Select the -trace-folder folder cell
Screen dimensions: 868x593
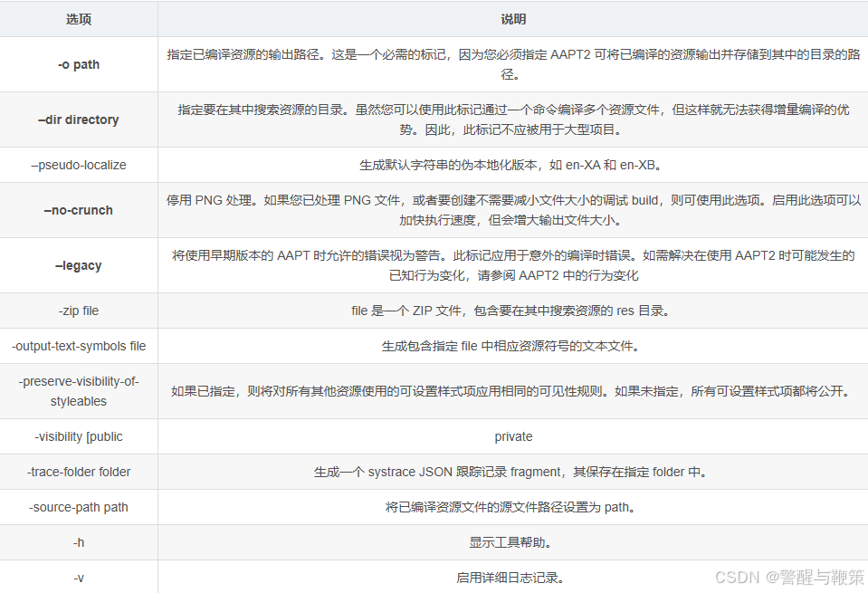(79, 472)
